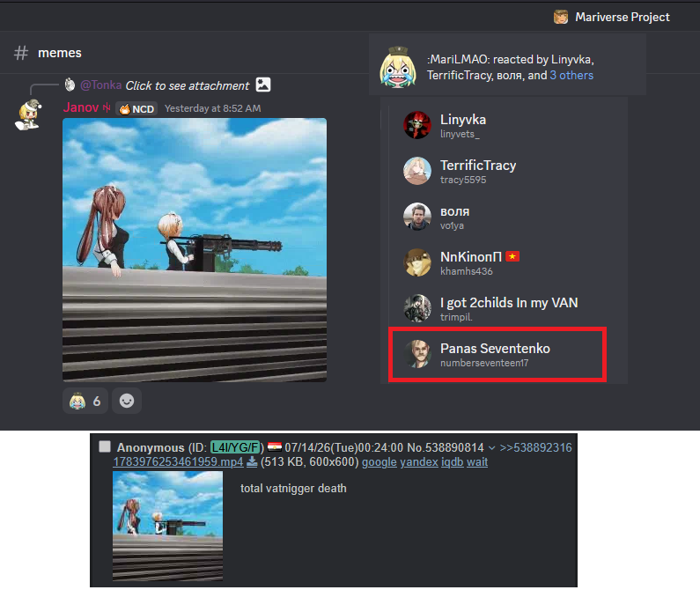Image resolution: width=700 pixels, height=612 pixels.
Task: Toggle the MariLMAO reaction with count 6
Action: [x=85, y=401]
